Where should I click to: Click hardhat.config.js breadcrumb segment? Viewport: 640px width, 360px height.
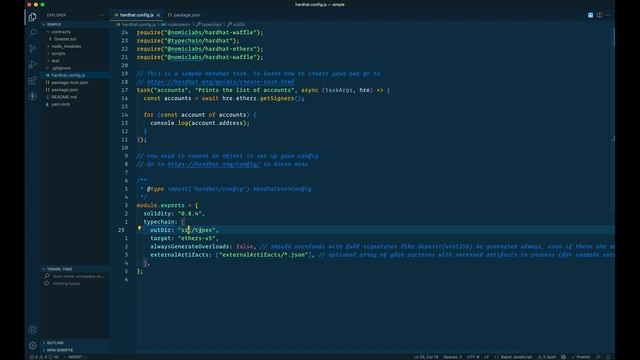(137, 24)
